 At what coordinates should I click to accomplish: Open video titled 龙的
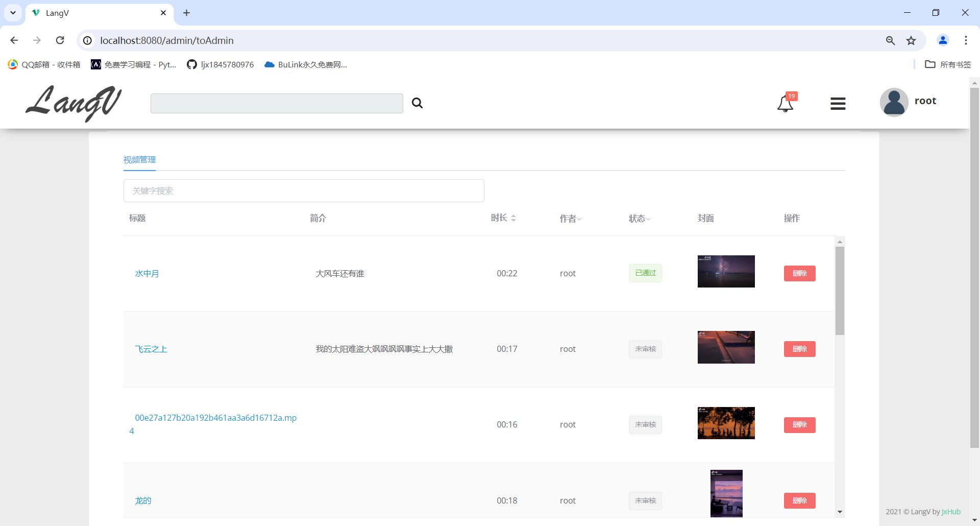pyautogui.click(x=143, y=500)
